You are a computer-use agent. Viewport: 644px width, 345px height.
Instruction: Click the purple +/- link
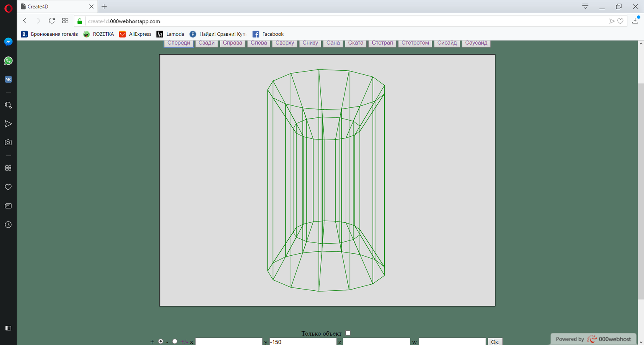tap(184, 342)
